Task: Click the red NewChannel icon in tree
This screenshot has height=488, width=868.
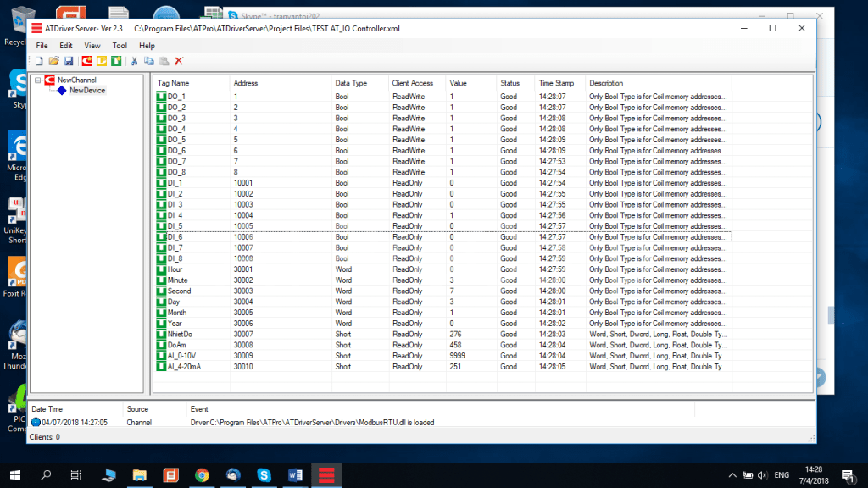Action: pyautogui.click(x=50, y=80)
